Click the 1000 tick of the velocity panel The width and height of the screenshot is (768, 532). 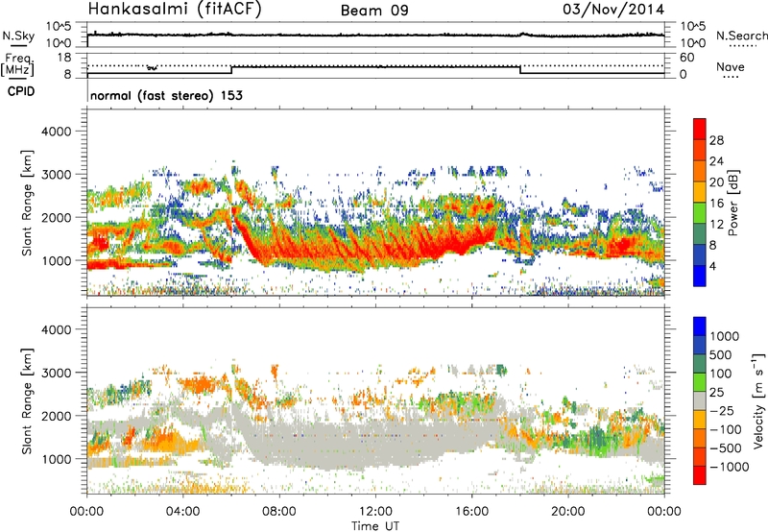[x=56, y=459]
